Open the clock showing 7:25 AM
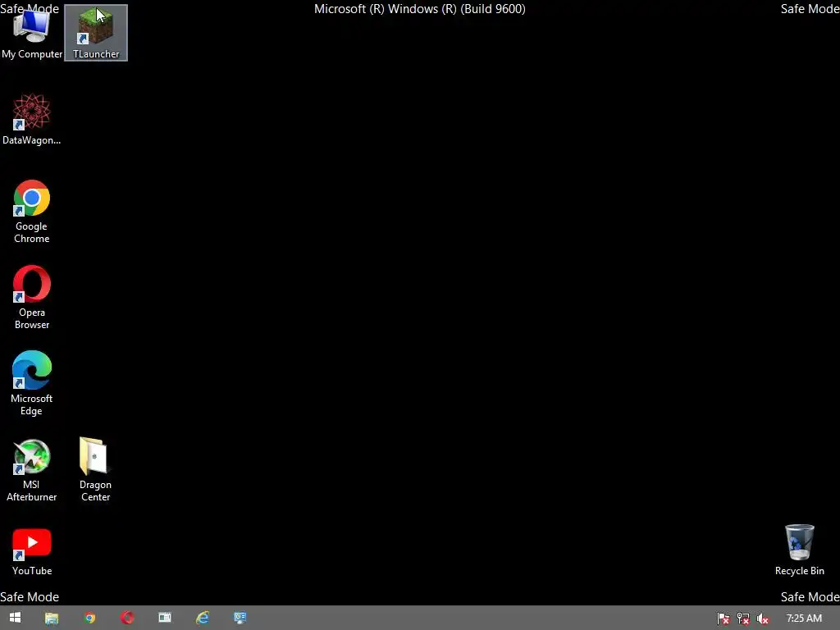This screenshot has height=630, width=840. click(804, 619)
